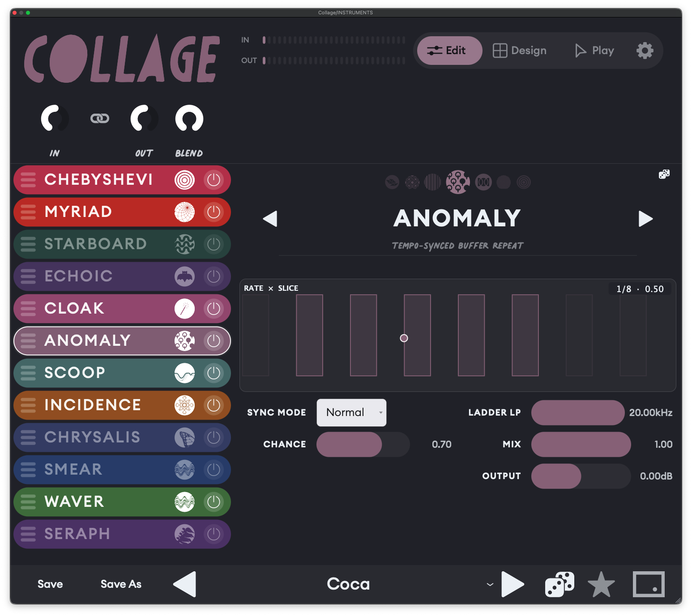Go to next effect with right arrow
The width and height of the screenshot is (692, 616).
pos(645,219)
